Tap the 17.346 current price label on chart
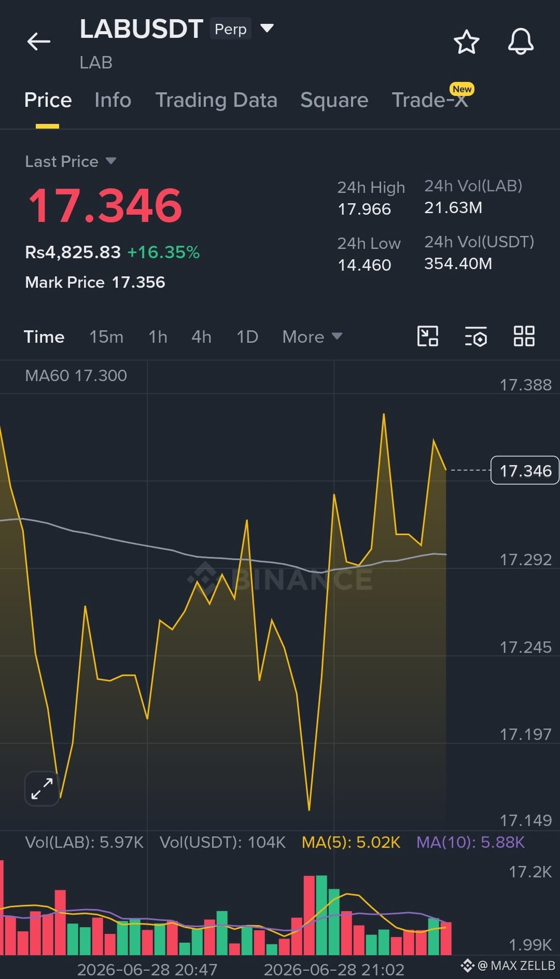Screen dimensions: 560x979 tap(525, 470)
